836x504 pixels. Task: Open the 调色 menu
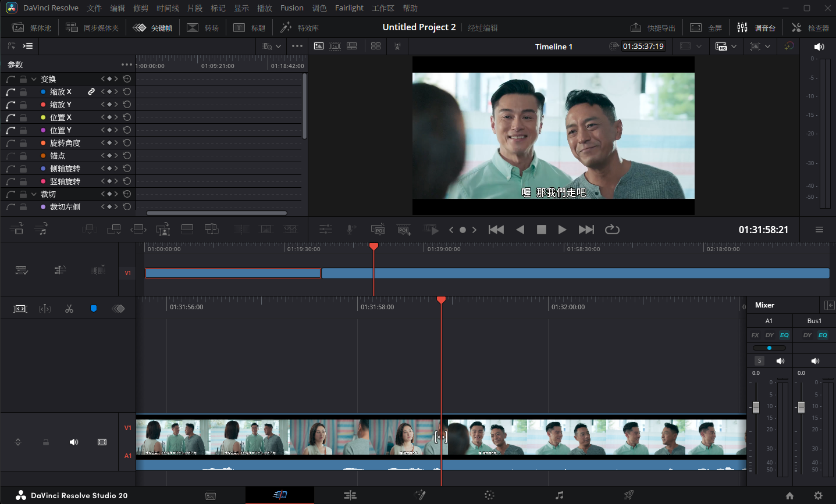pyautogui.click(x=319, y=8)
